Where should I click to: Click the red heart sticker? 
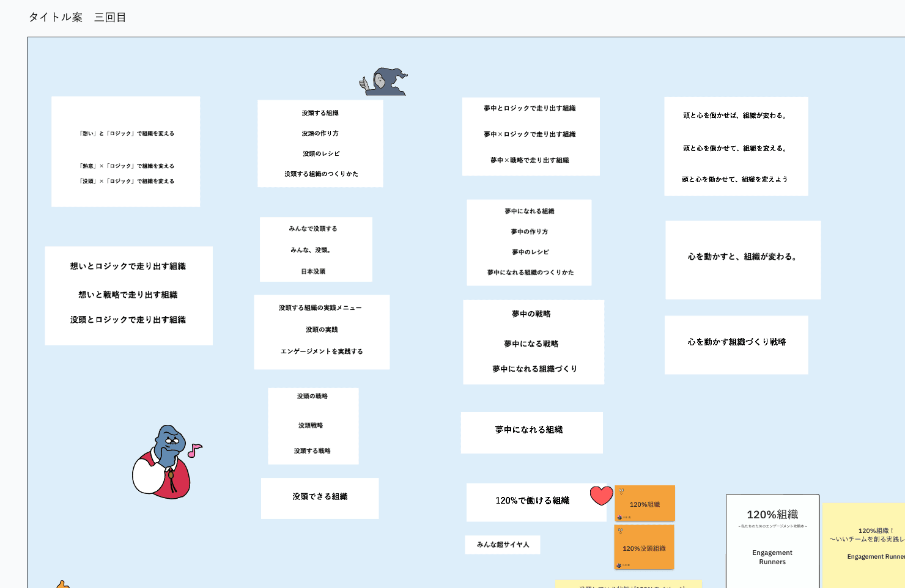601,495
